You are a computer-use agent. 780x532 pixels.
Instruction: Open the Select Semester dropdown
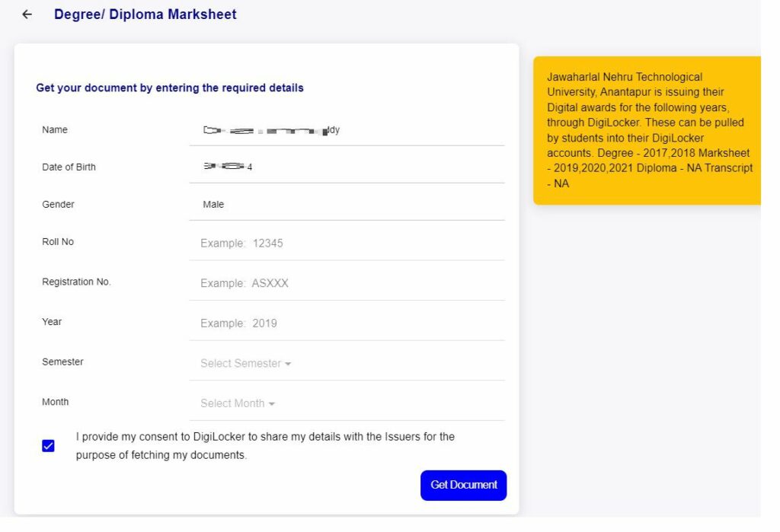pos(245,364)
